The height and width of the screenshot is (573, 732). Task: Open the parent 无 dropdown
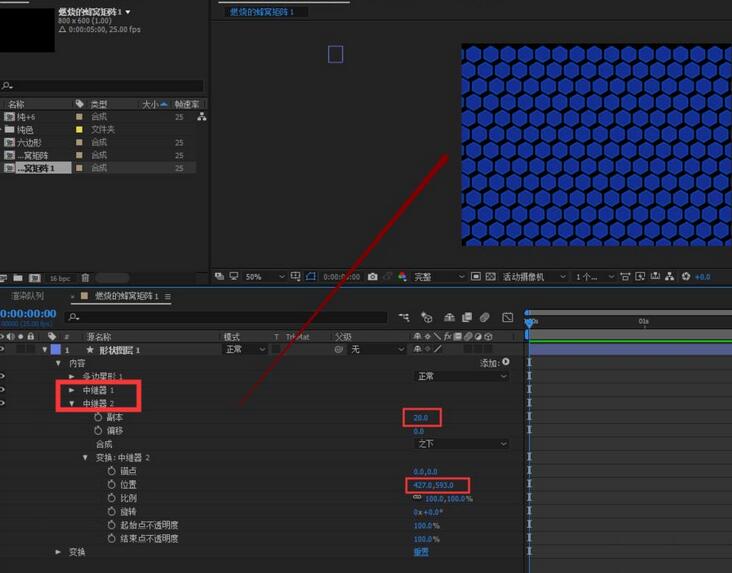[377, 349]
